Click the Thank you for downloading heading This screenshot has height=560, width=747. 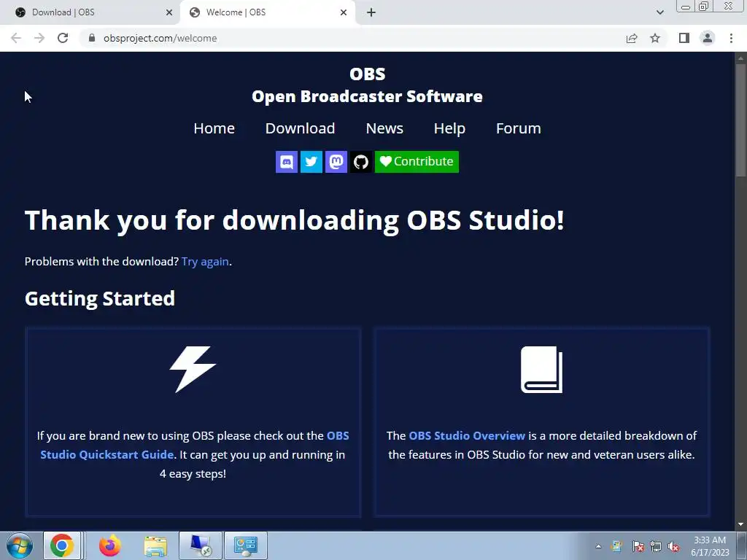[x=295, y=220]
